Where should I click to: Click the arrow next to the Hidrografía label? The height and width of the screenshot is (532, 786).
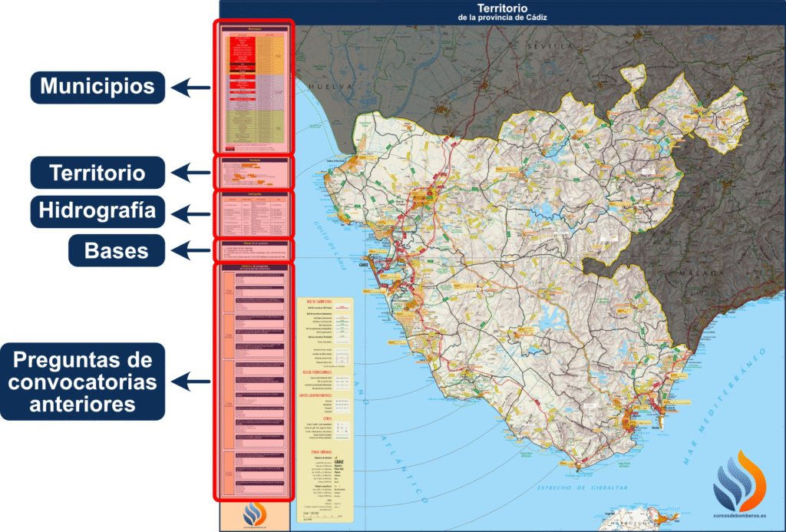tap(190, 211)
